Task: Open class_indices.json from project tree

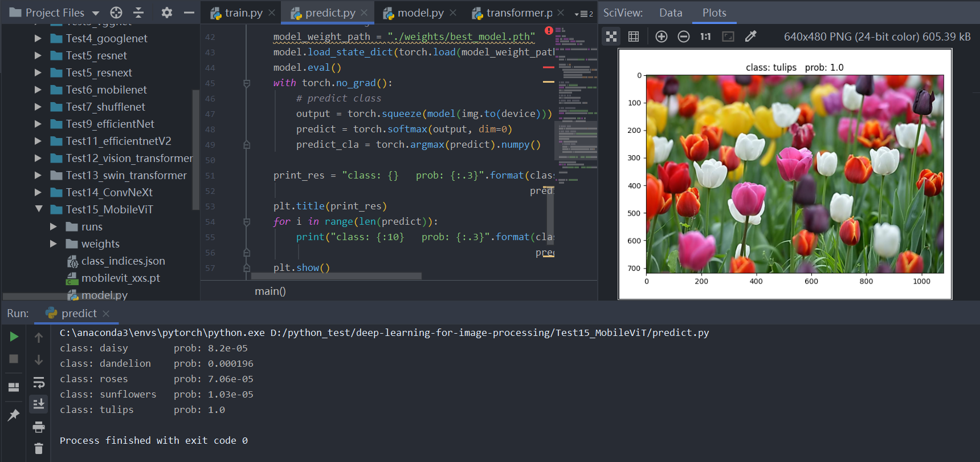Action: click(122, 261)
